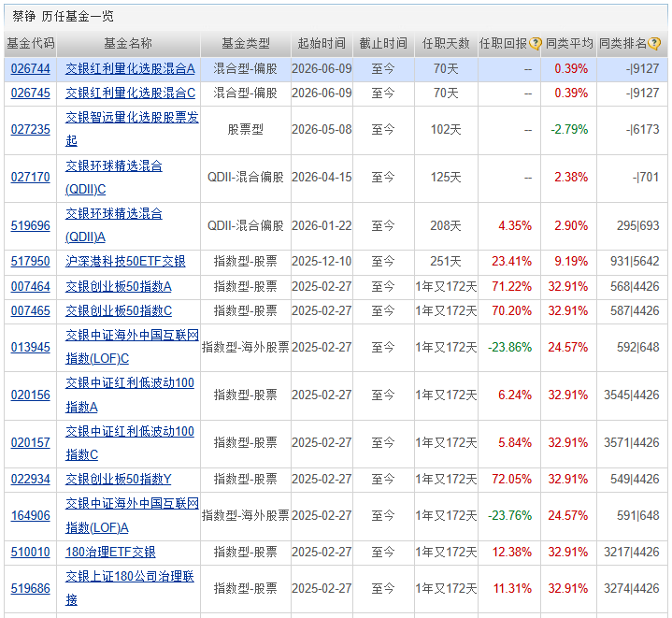Screen dimensions: 672x618
Task: Open fund code 020157 link
Action: 31,442
